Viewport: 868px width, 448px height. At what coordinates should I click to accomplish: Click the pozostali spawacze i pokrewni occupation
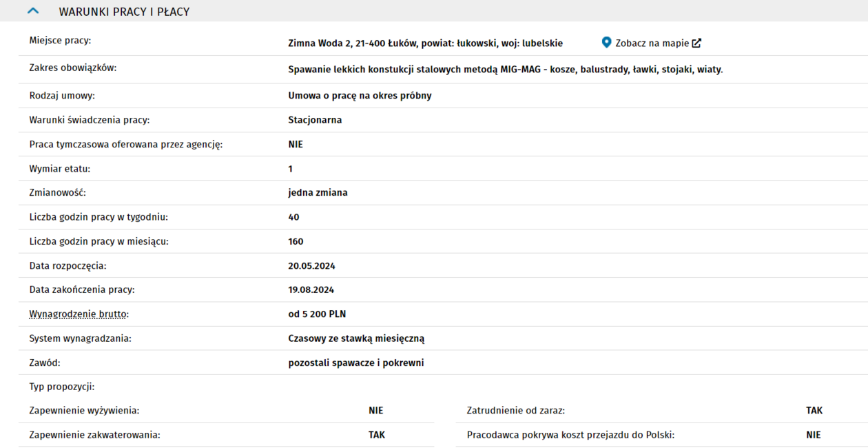pos(355,363)
